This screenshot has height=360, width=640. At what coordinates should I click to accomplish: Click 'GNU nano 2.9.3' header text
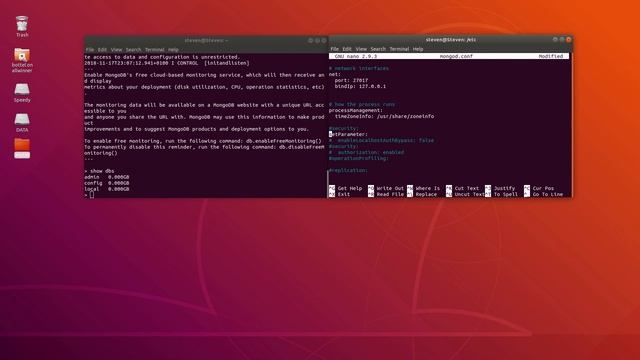click(356, 56)
